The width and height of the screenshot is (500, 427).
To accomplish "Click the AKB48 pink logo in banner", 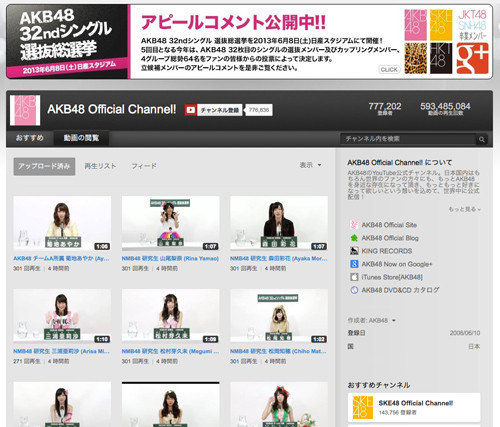I will click(x=415, y=25).
